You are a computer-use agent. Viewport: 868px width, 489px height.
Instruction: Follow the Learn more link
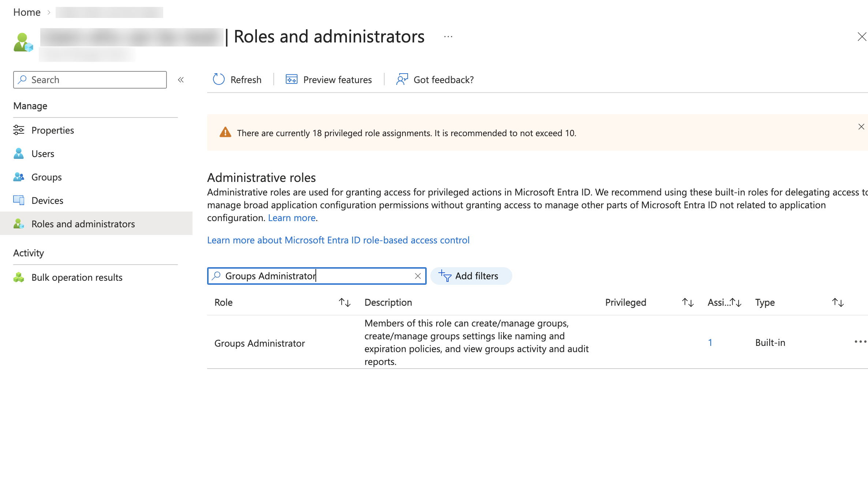(x=292, y=218)
